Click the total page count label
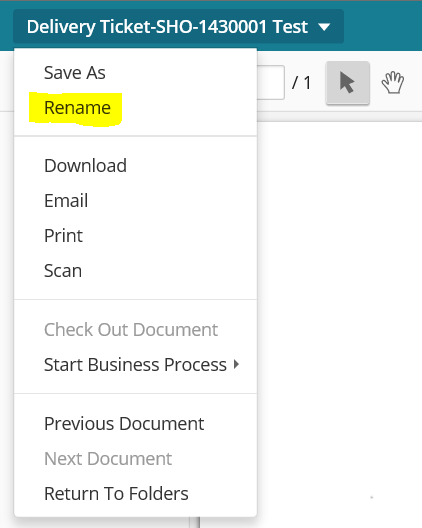Screen dimensions: 422x528 pyautogui.click(x=301, y=83)
